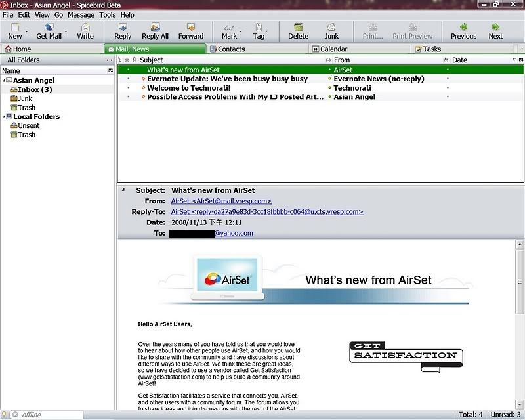
Task: Open the folder pane Name column picker
Action: [111, 71]
